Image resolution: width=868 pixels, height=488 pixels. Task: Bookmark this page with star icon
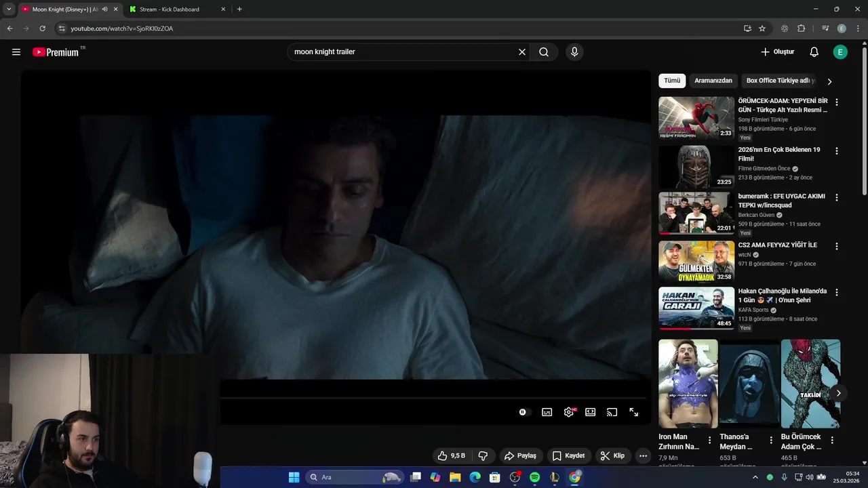tap(762, 28)
